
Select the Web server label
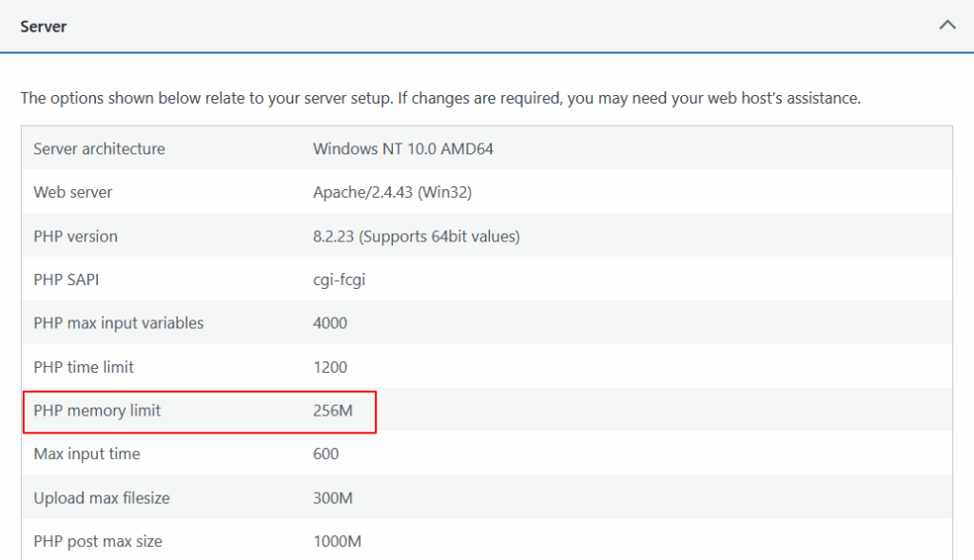click(72, 192)
